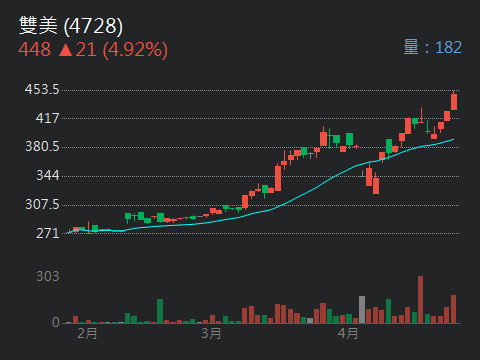Click the 344 price axis label
The width and height of the screenshot is (480, 360).
point(48,176)
